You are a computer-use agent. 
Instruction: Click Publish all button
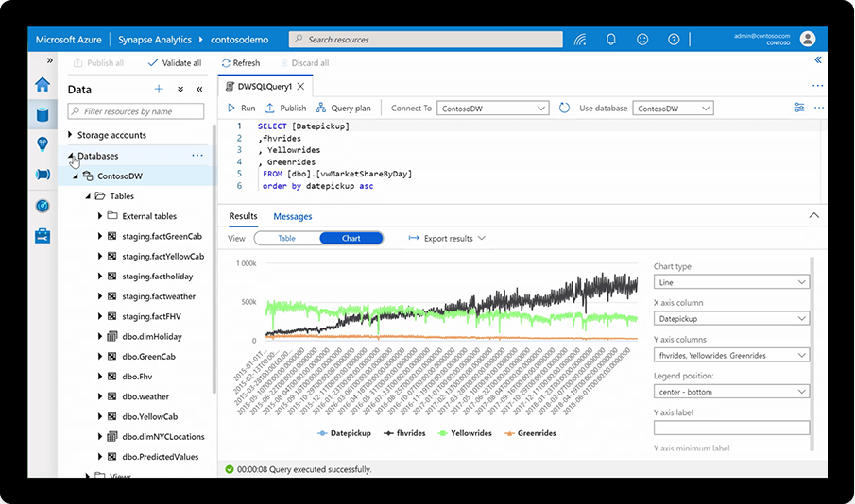(x=98, y=62)
